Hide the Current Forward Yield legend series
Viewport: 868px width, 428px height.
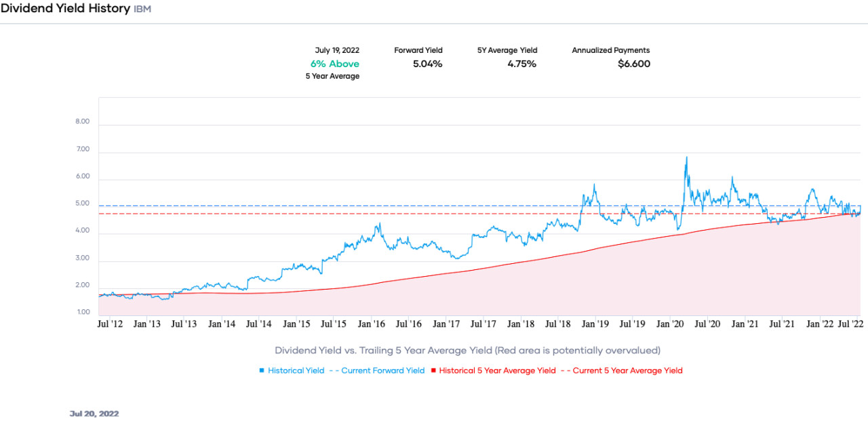(382, 371)
